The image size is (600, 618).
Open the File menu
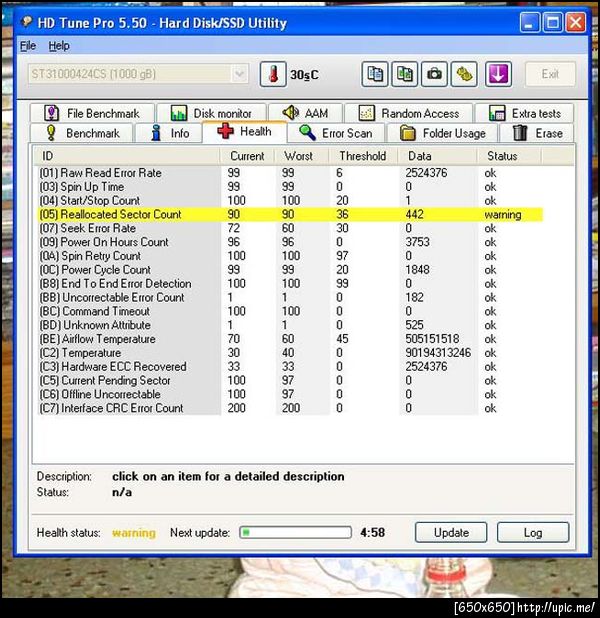(28, 46)
